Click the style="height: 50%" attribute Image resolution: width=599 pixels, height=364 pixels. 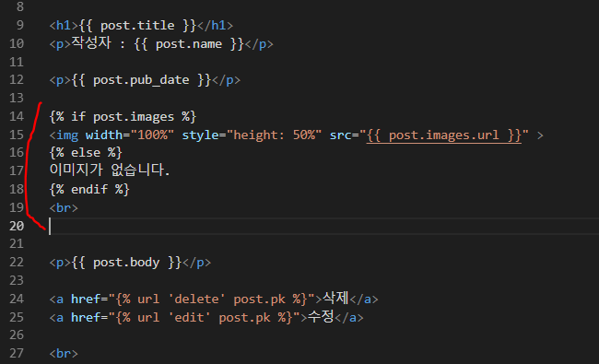coord(252,135)
